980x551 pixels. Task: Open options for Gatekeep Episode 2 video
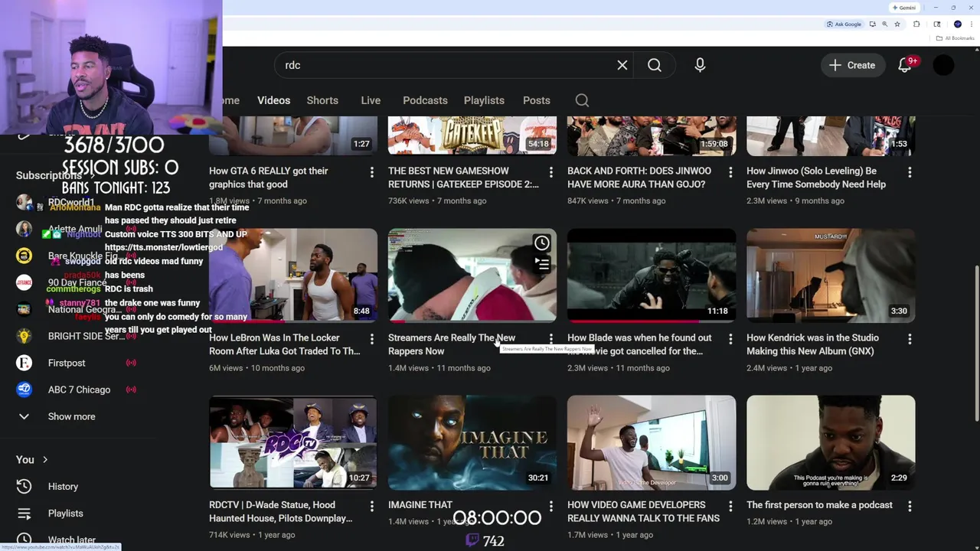(551, 173)
